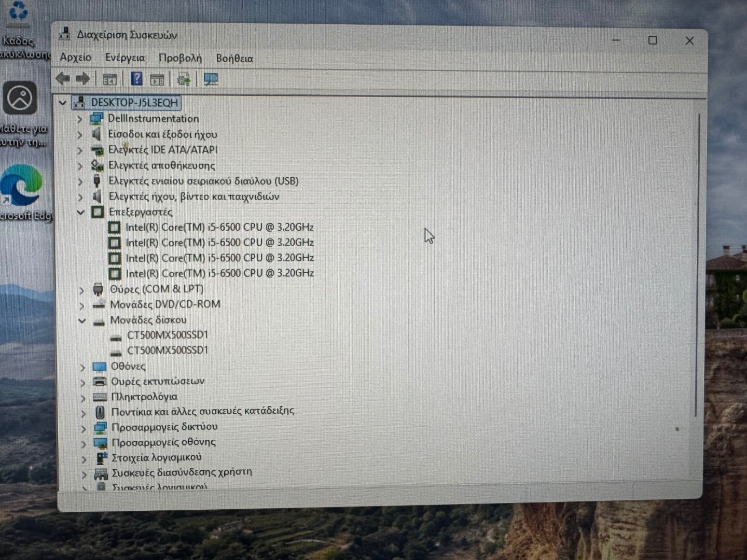Select Ποντίκια και άλλες συσκευές κατάδειξης
The height and width of the screenshot is (560, 747).
[203, 411]
